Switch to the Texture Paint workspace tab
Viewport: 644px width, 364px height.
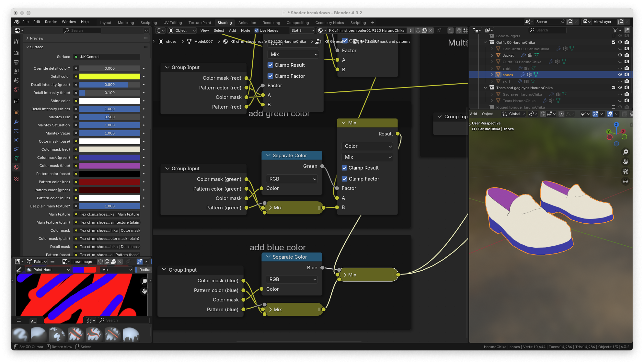coord(200,23)
